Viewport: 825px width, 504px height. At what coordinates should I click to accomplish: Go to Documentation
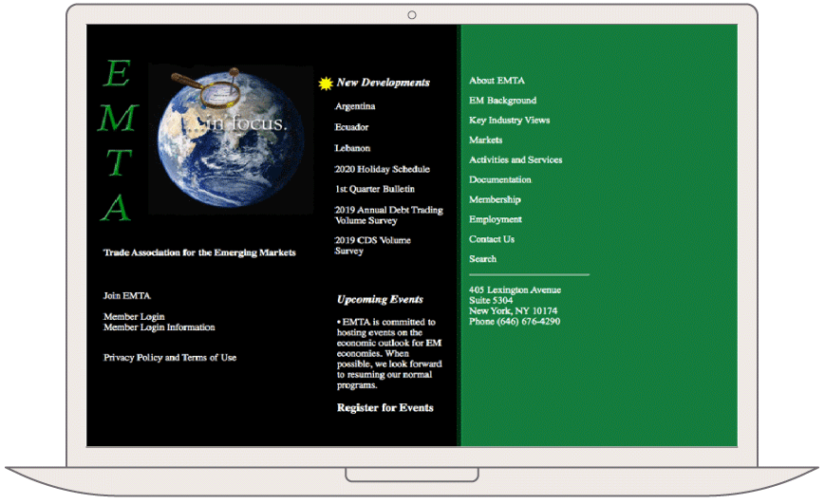499,180
